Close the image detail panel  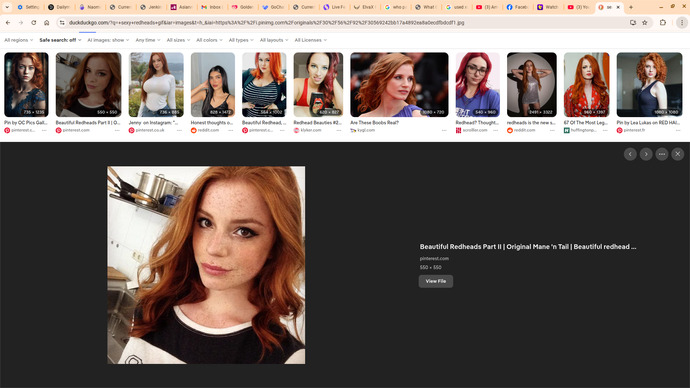(677, 154)
